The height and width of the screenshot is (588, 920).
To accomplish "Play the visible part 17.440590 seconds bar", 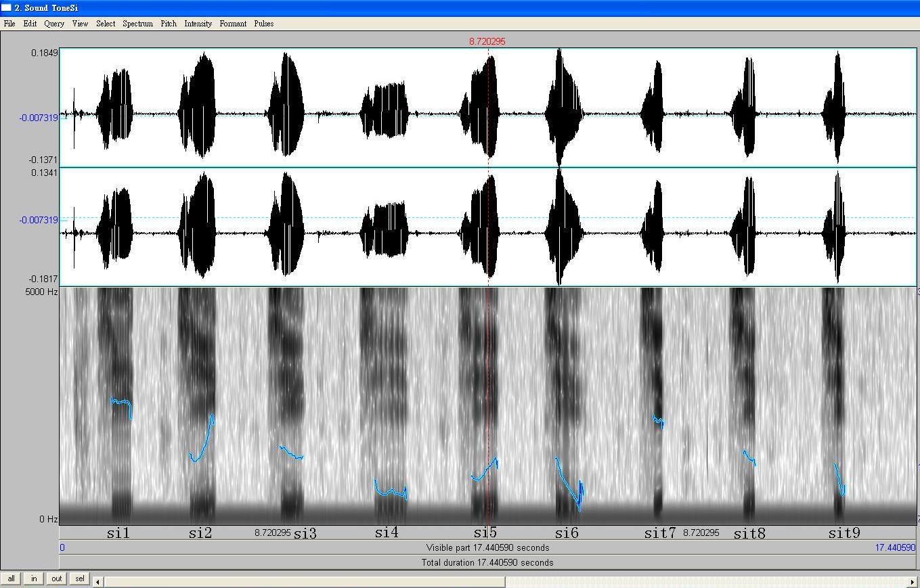I will [487, 547].
